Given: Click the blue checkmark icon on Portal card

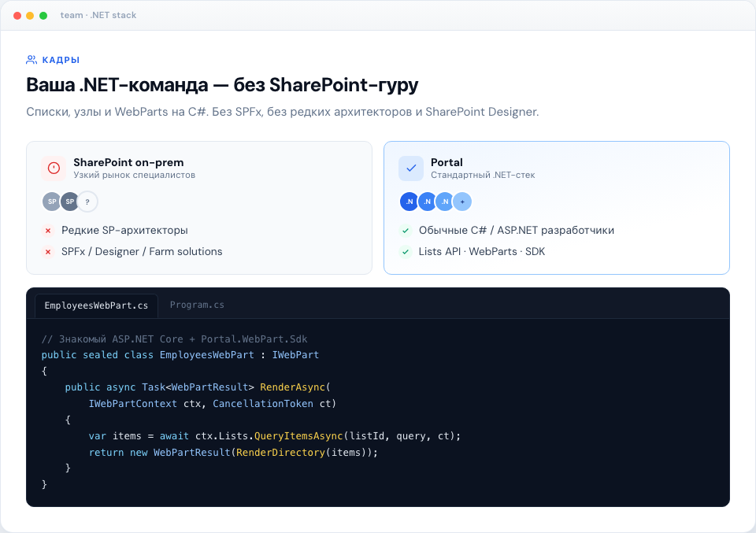Looking at the screenshot, I should click(x=411, y=168).
